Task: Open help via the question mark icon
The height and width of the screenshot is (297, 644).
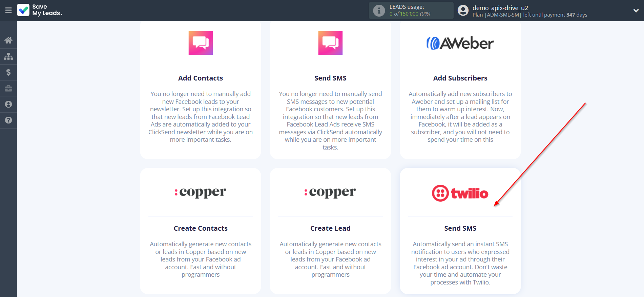Action: click(8, 120)
